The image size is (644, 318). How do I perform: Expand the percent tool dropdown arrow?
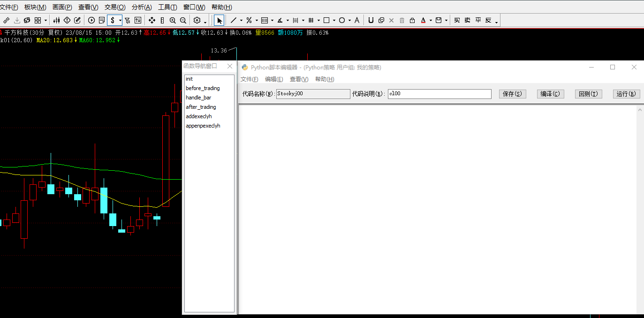click(x=257, y=20)
